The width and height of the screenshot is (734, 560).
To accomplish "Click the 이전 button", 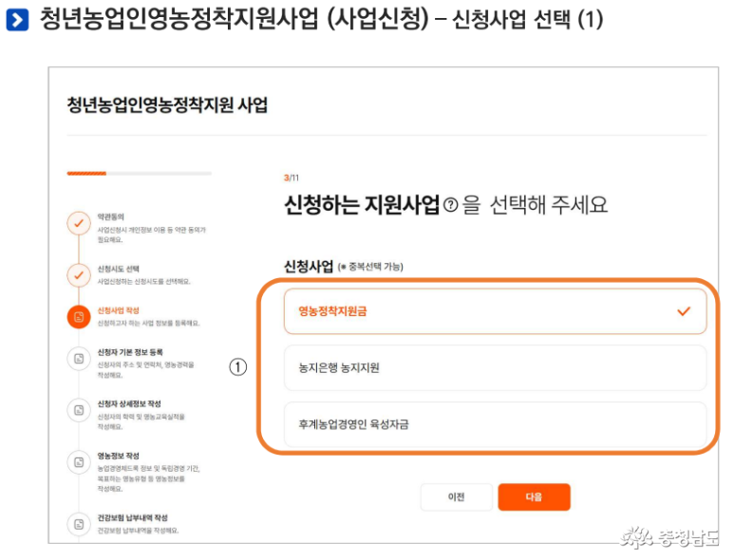I will coord(457,496).
